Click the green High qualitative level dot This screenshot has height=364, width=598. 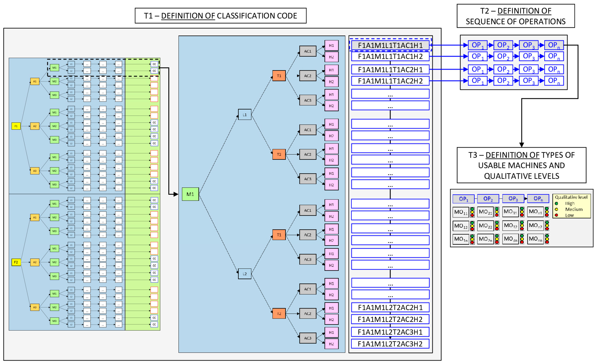pos(556,203)
